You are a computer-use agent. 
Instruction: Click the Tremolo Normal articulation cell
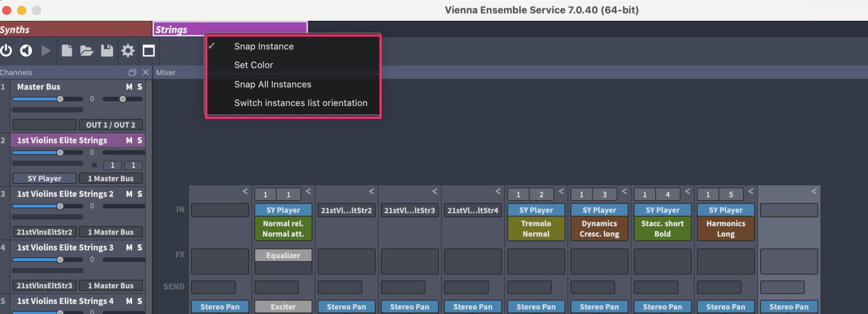(536, 229)
